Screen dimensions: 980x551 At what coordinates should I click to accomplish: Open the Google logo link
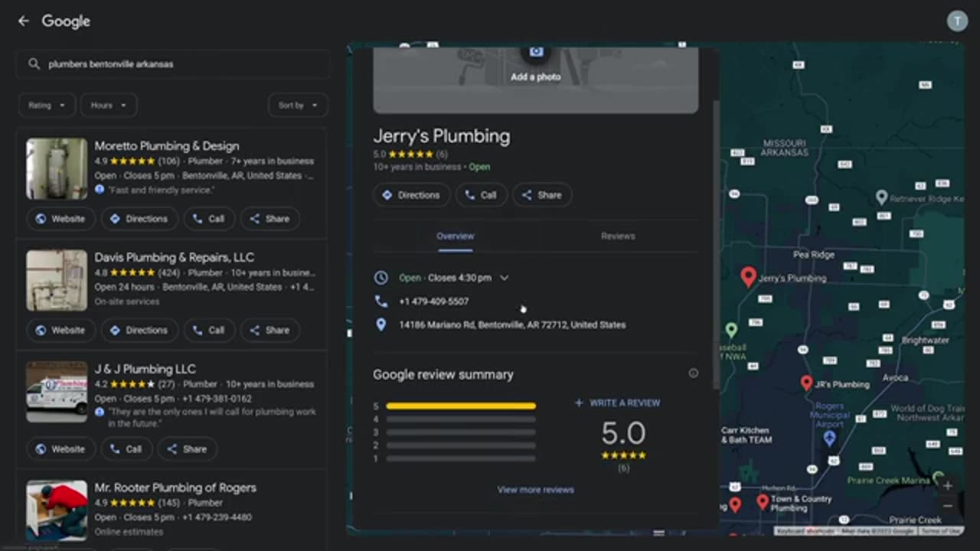(x=66, y=21)
